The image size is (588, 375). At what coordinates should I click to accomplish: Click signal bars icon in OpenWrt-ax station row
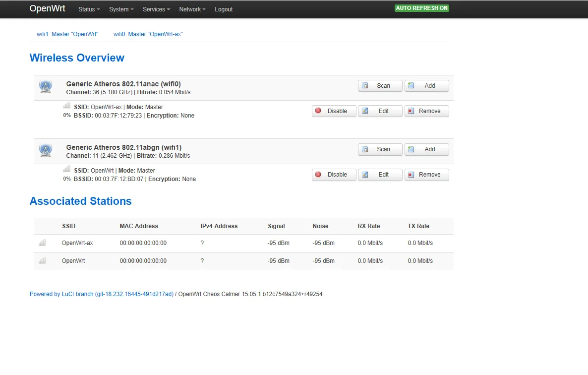[42, 243]
